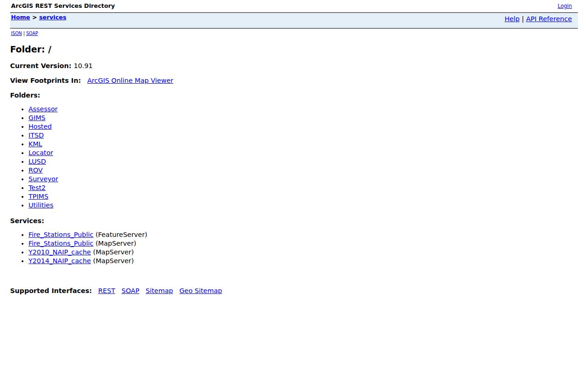
Task: Open the Test2 folder
Action: [37, 188]
